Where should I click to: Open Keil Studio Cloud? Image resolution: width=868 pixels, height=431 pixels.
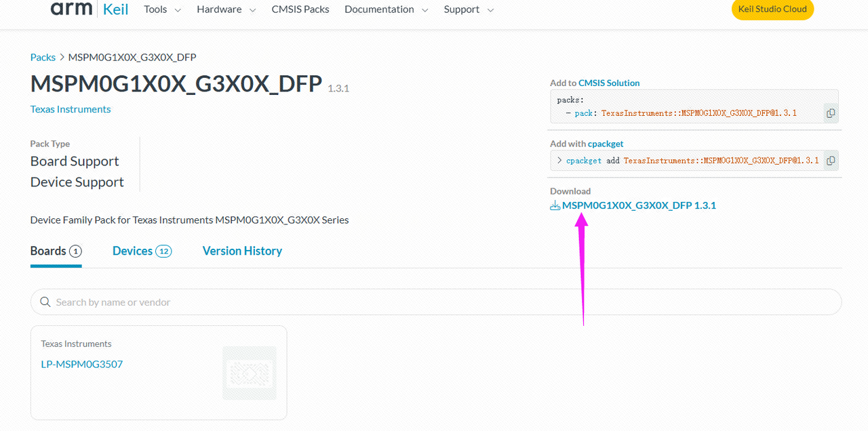[772, 9]
